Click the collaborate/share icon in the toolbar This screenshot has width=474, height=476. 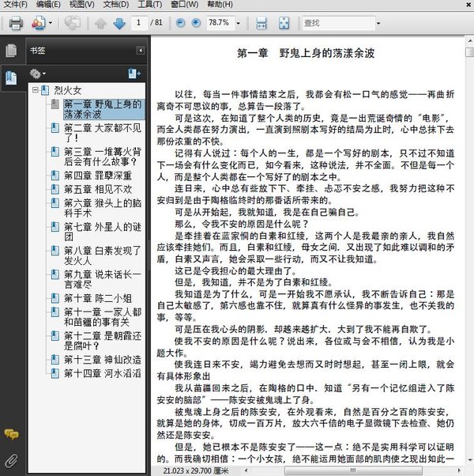coord(39,23)
